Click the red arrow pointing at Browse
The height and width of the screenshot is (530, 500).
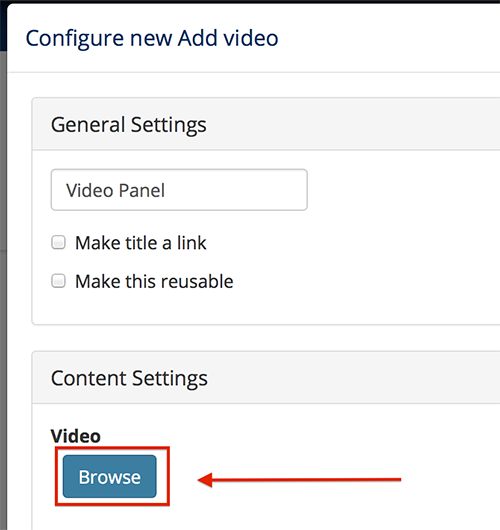pyautogui.click(x=299, y=480)
